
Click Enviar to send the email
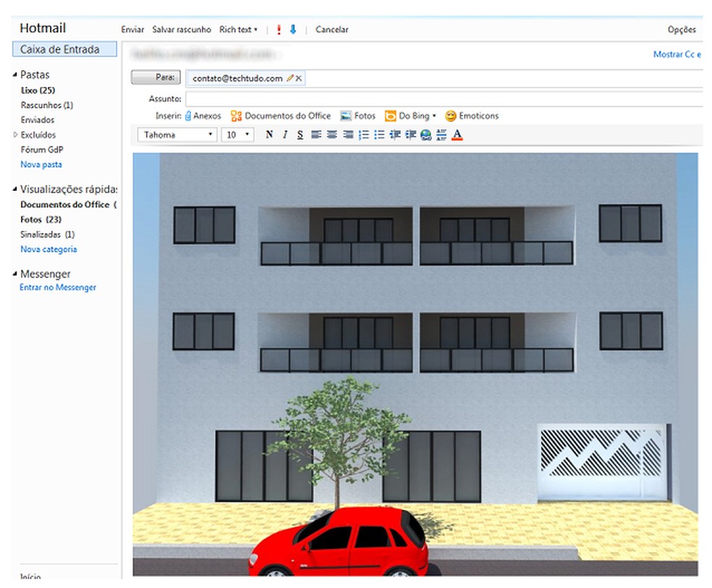point(132,30)
